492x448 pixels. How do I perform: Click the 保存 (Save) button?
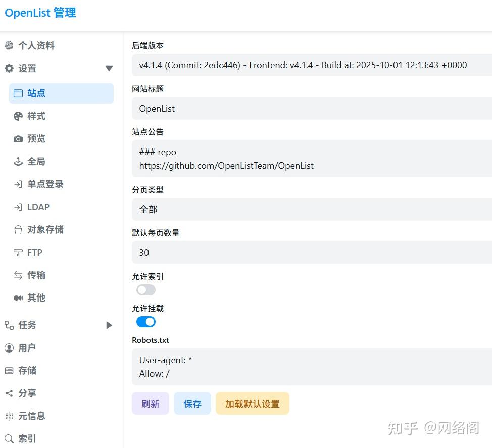[x=192, y=403]
